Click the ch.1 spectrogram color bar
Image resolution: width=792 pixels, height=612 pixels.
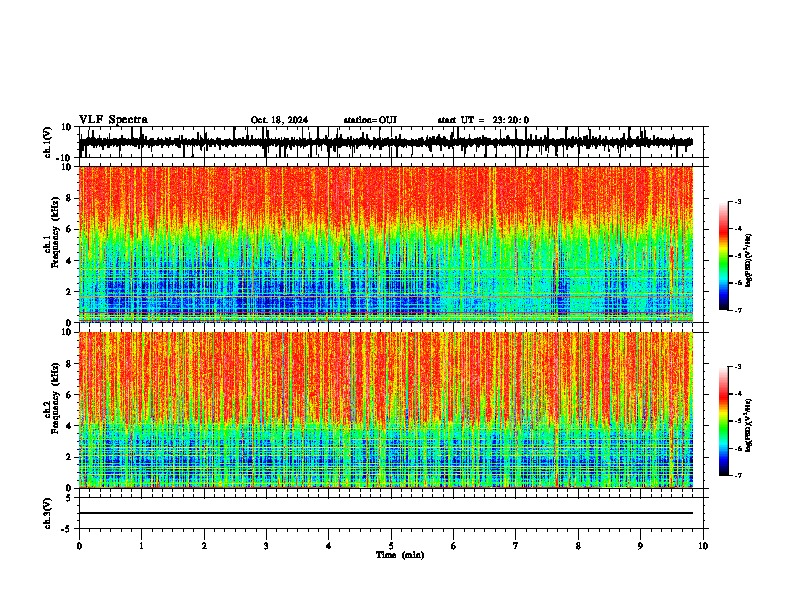click(x=723, y=256)
